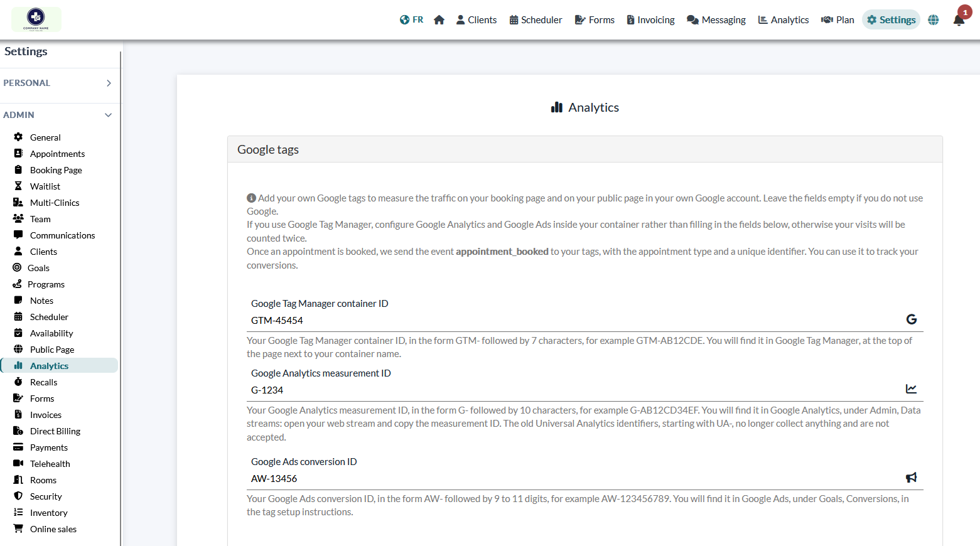Open Direct Billing settings icon
This screenshot has height=546, width=980.
[x=18, y=431]
